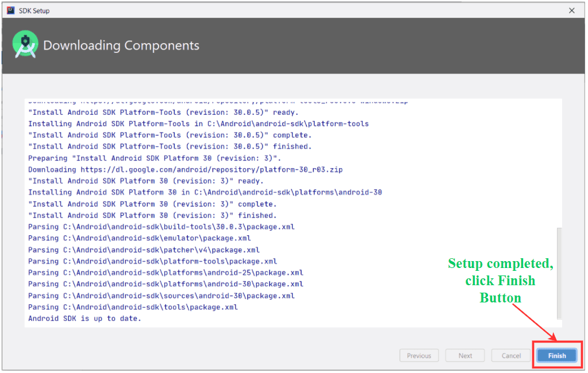The image size is (588, 373).
Task: Click the SDK Setup text in the title bar
Action: point(34,10)
